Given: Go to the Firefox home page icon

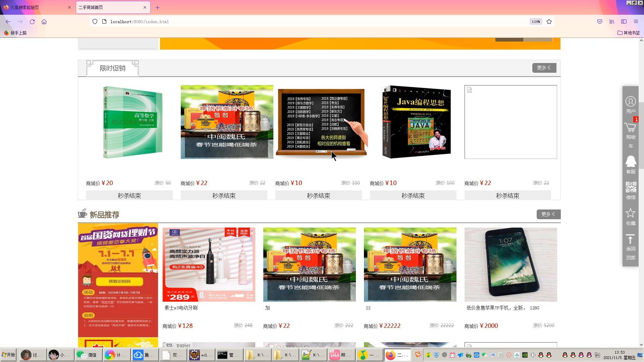Looking at the screenshot, I should pos(44,21).
